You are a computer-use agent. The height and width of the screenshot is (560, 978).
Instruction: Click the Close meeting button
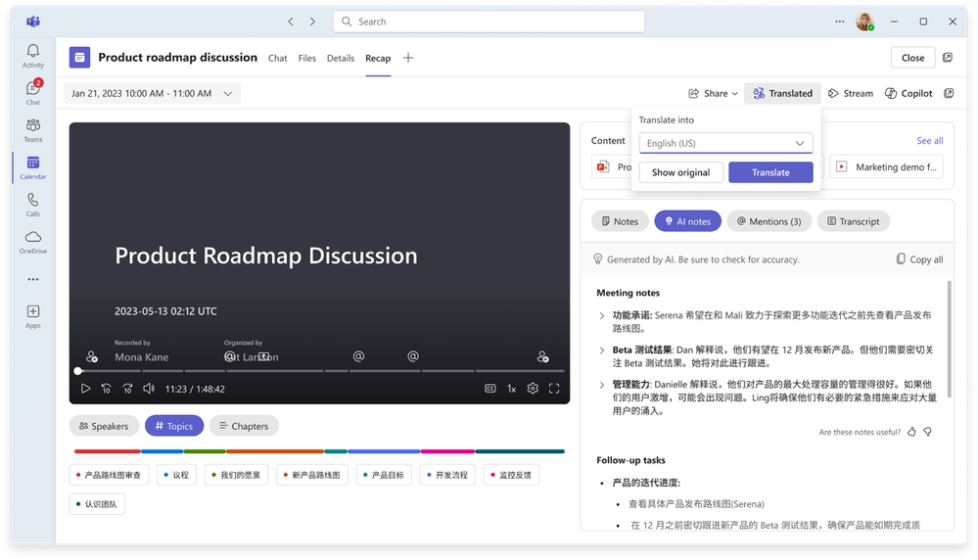coord(913,58)
